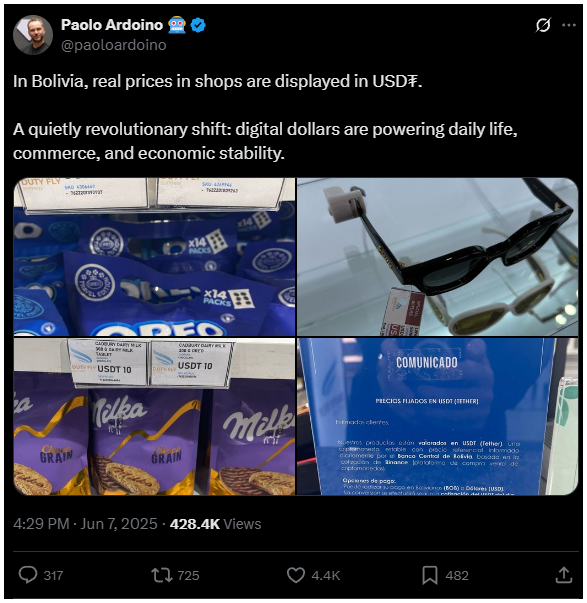Screen dimensions: 587x603
Task: Share the post via the upload arrow icon
Action: pos(564,575)
